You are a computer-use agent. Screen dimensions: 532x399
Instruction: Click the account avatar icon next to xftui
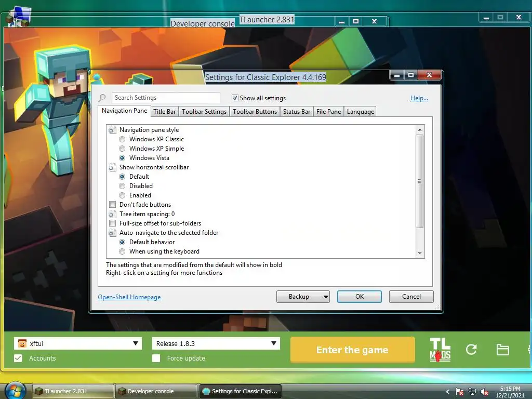(22, 343)
